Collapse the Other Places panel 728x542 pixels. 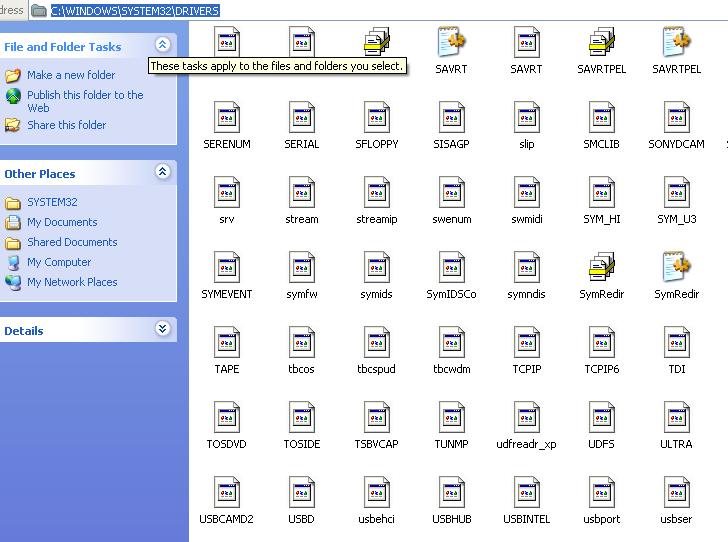[163, 172]
